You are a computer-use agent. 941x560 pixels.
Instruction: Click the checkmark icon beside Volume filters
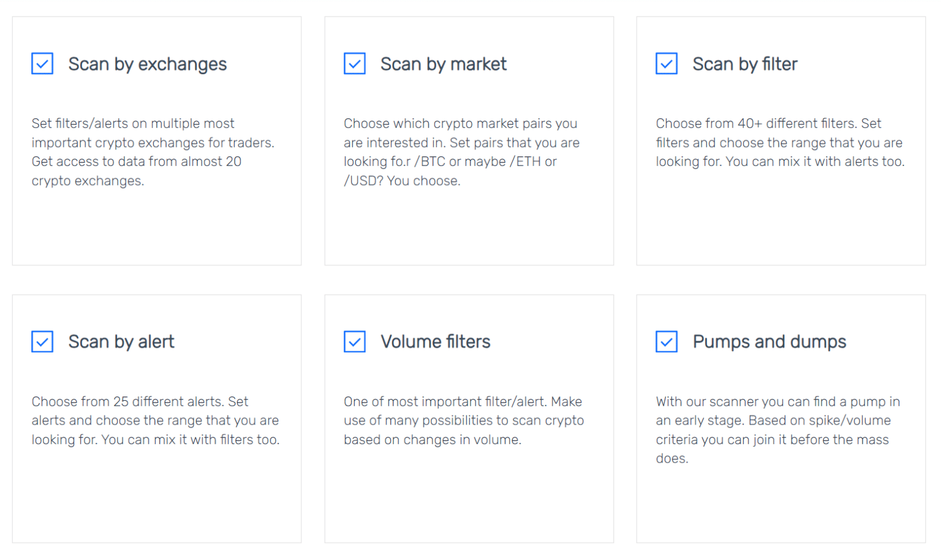(x=354, y=342)
